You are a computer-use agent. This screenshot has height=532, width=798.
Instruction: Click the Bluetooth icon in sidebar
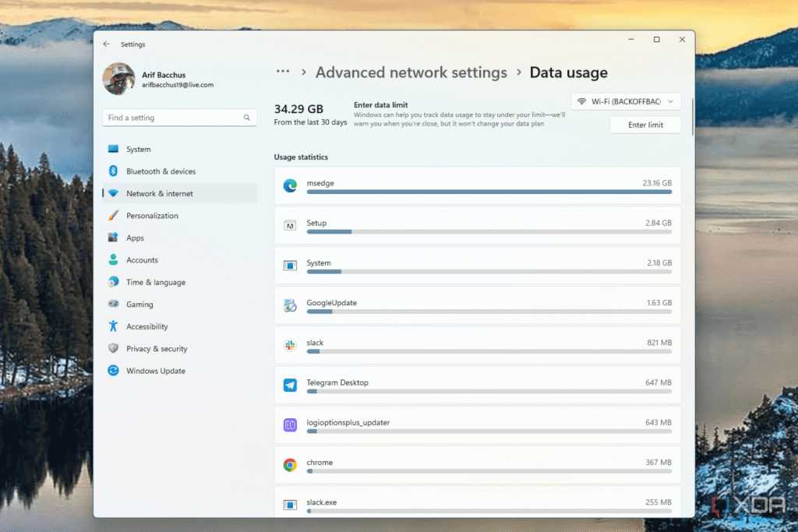tap(113, 171)
